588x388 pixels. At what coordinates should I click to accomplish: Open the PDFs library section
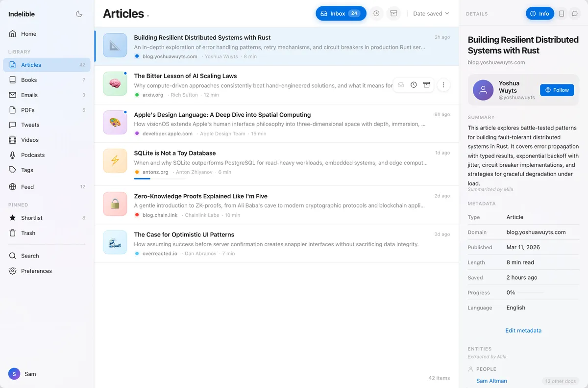(47, 110)
